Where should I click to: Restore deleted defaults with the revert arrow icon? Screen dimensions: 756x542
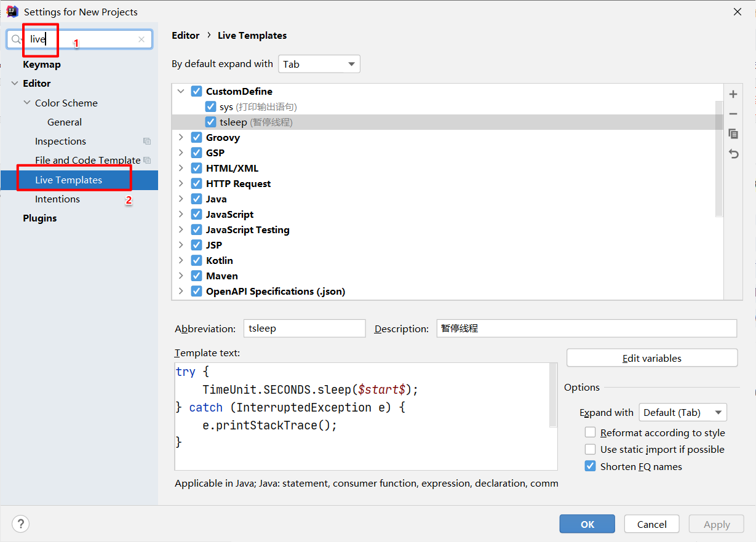pyautogui.click(x=733, y=154)
